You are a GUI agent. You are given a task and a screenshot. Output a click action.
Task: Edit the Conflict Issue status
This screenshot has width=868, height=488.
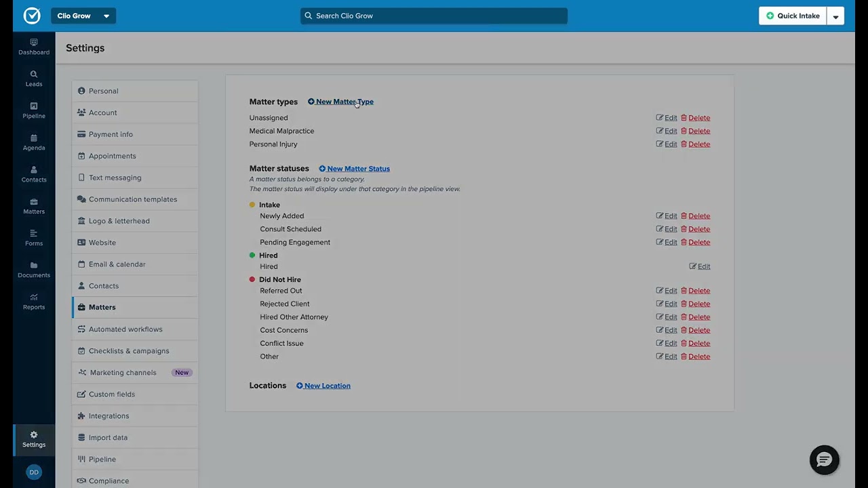point(667,343)
